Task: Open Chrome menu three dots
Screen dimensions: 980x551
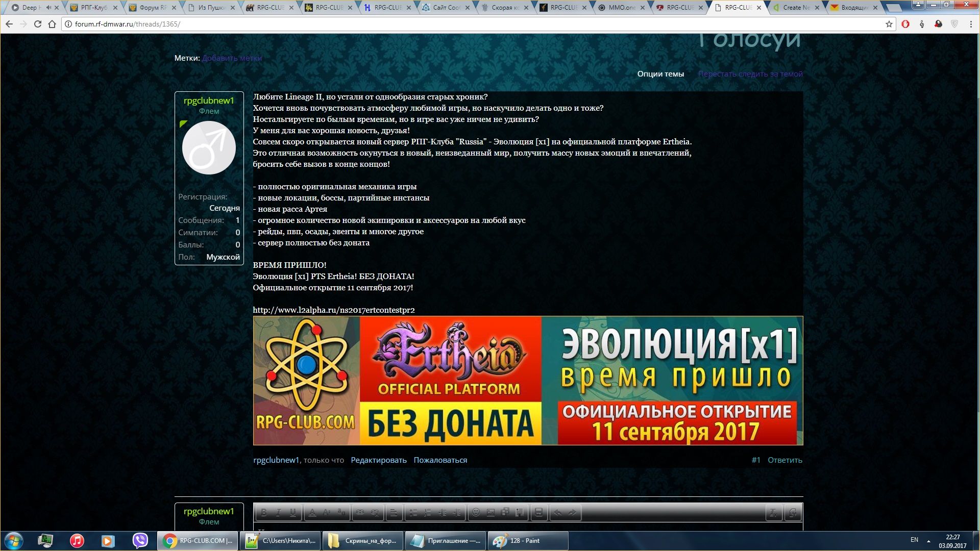Action: point(971,24)
